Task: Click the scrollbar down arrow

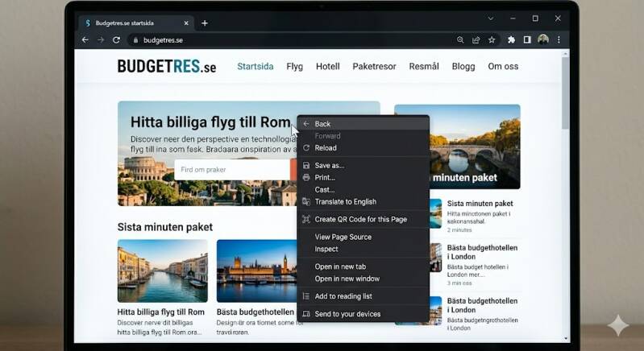Action: (566, 339)
